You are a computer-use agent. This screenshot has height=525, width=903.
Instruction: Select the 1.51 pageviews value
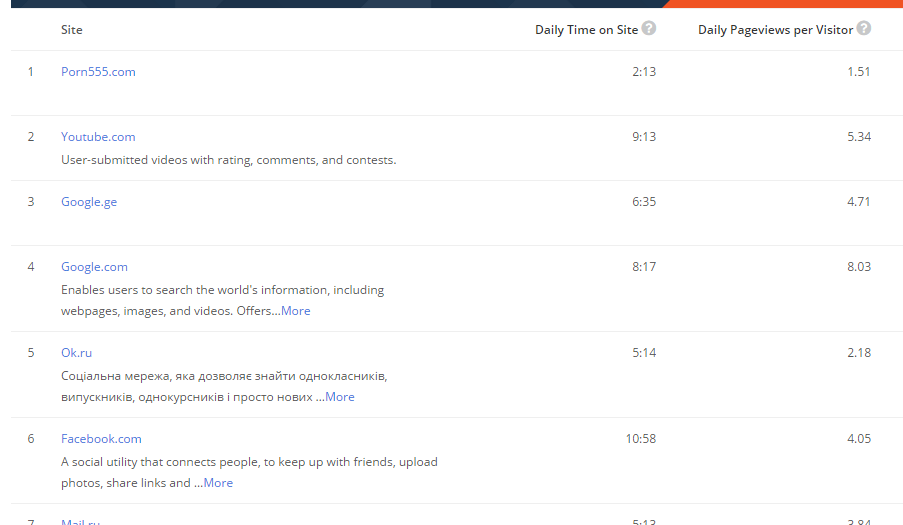[x=859, y=72]
